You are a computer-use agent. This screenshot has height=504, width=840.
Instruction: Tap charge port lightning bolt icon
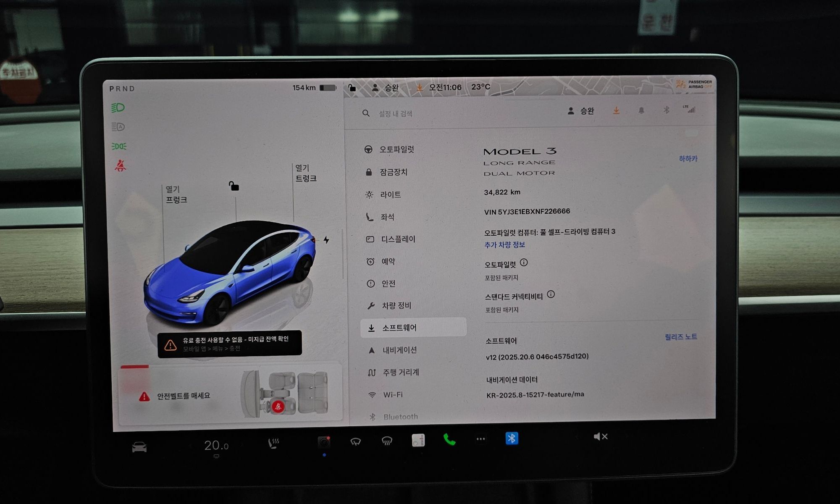326,240
